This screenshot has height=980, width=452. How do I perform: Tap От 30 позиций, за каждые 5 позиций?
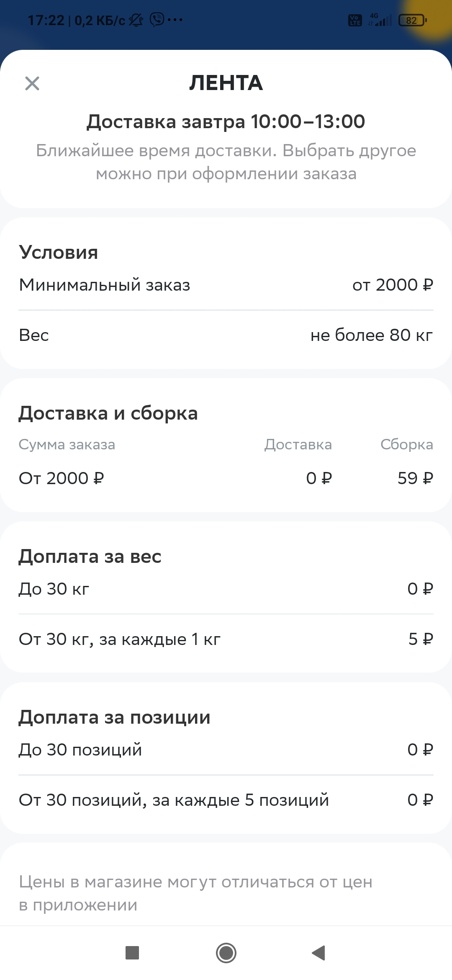click(226, 800)
